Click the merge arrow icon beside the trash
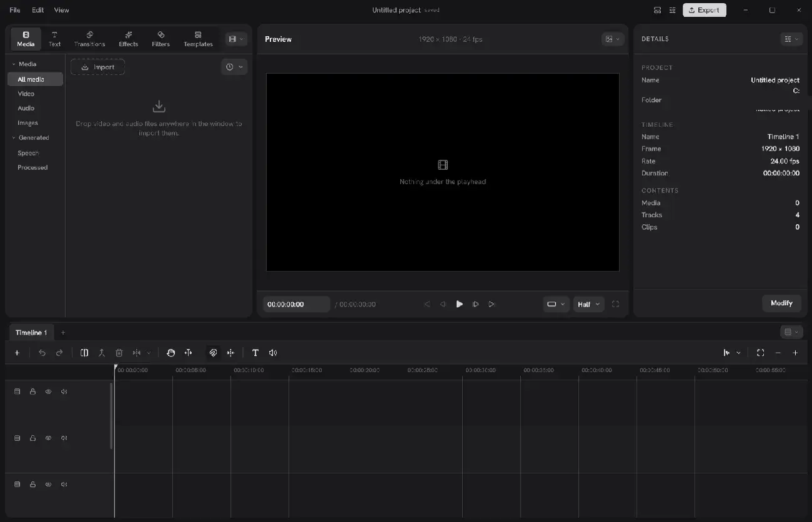The width and height of the screenshot is (812, 522). pyautogui.click(x=102, y=353)
